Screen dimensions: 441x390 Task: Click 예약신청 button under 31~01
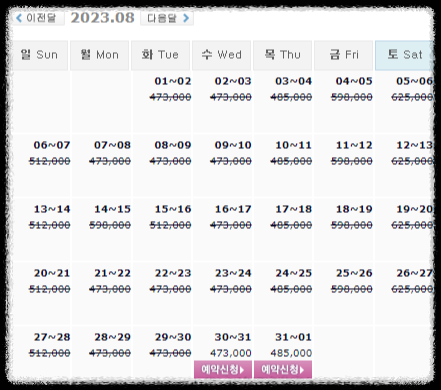pos(283,369)
